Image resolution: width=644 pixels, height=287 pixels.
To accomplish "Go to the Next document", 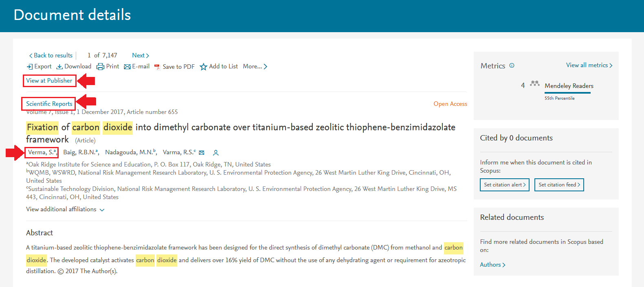I will click(x=141, y=55).
